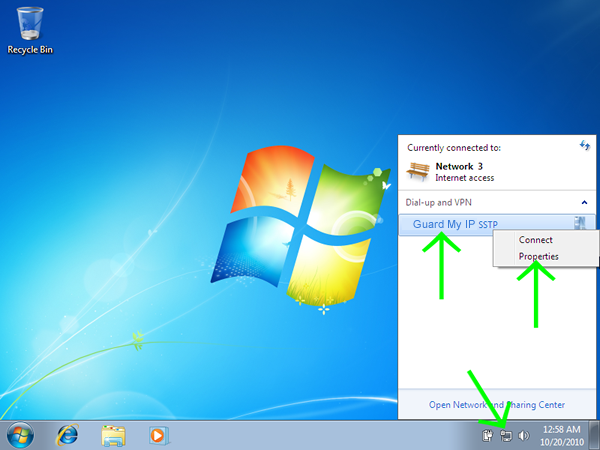
Task: Open the Windows Start menu orb
Action: (20, 435)
